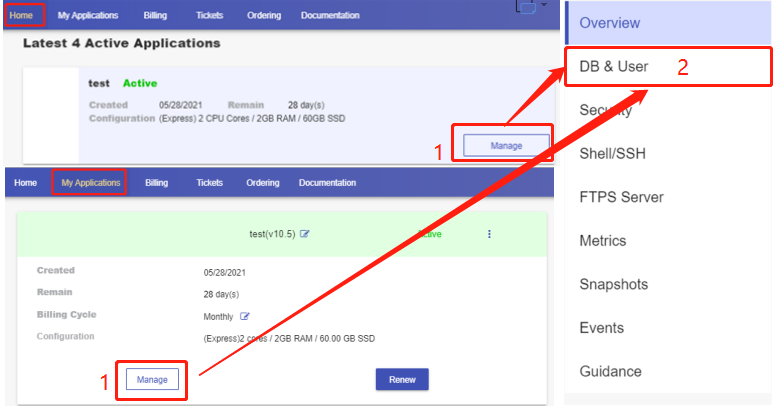Image resolution: width=774 pixels, height=408 pixels.
Task: Select Overview in the side panel
Action: 609,23
